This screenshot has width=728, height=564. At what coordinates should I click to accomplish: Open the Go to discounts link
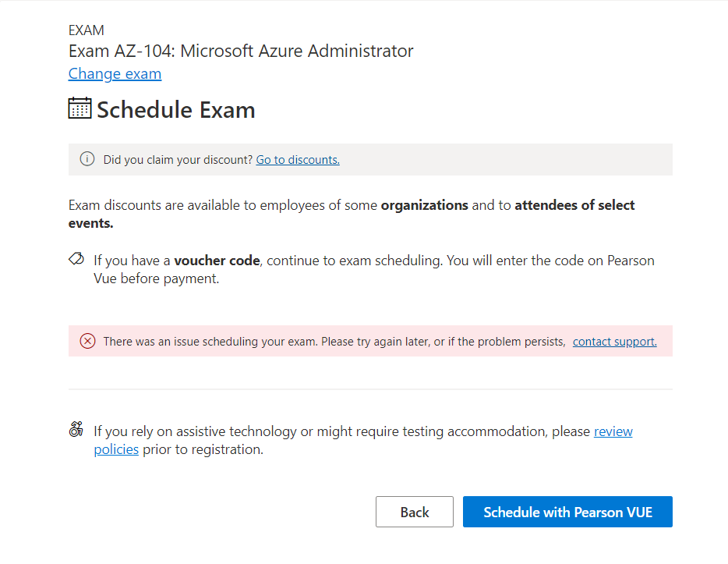pyautogui.click(x=297, y=159)
